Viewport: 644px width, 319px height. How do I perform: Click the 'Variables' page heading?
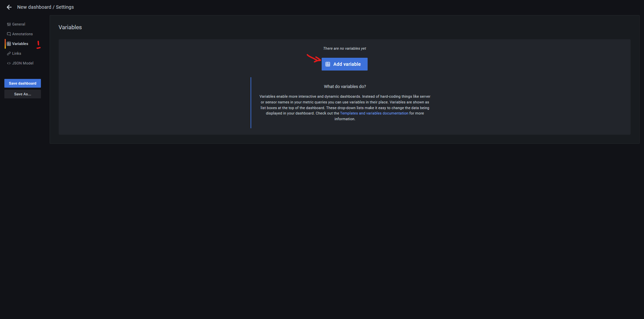tap(70, 27)
